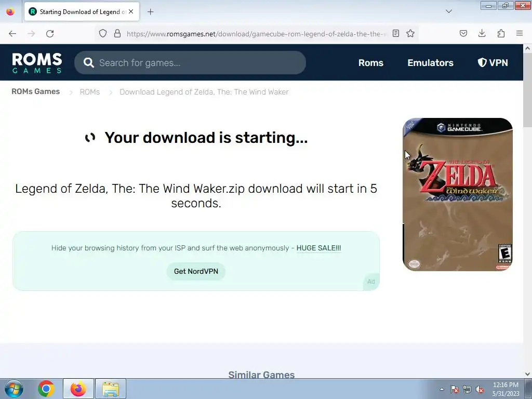Show hidden system tray icons
Image resolution: width=532 pixels, height=399 pixels.
tap(442, 389)
